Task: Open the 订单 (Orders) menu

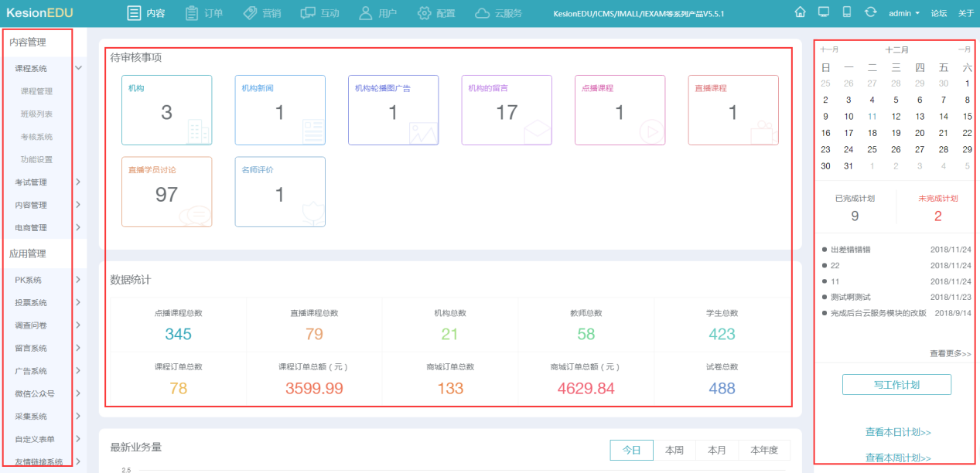Action: (205, 13)
